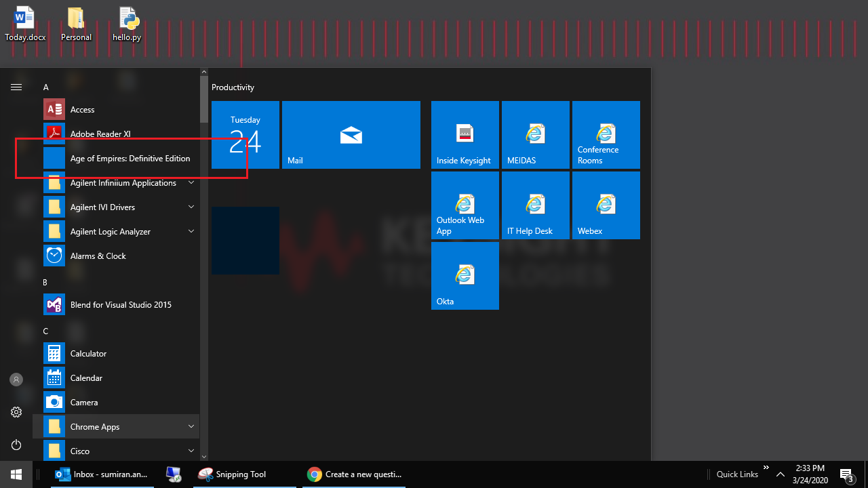This screenshot has height=488, width=868.
Task: Open the Calendar app icon
Action: click(54, 378)
